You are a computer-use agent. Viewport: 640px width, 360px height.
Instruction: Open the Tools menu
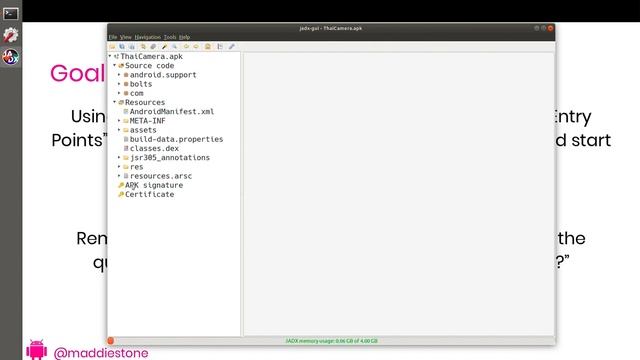tap(170, 37)
